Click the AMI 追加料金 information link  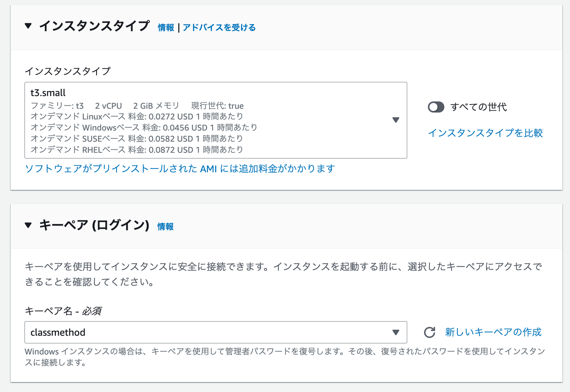[x=180, y=168]
